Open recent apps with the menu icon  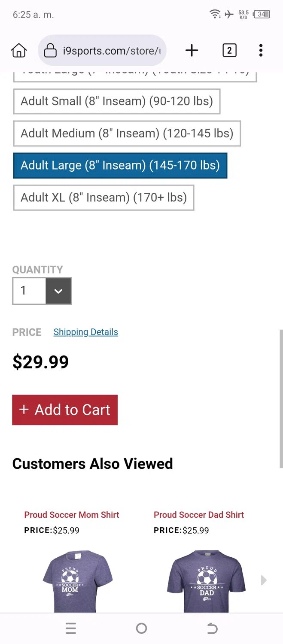[x=71, y=629]
